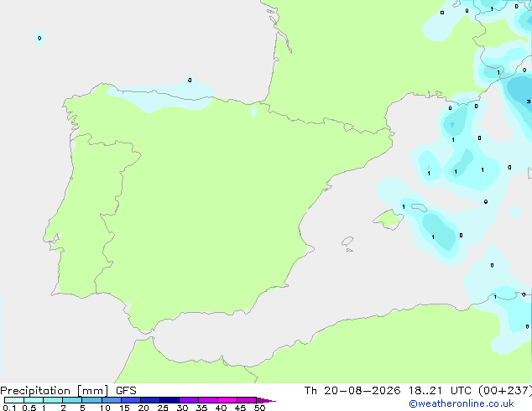Screen dimensions: 532x411
Task: Click the 'Th 20-08-2026' date text
Action: tap(352, 391)
